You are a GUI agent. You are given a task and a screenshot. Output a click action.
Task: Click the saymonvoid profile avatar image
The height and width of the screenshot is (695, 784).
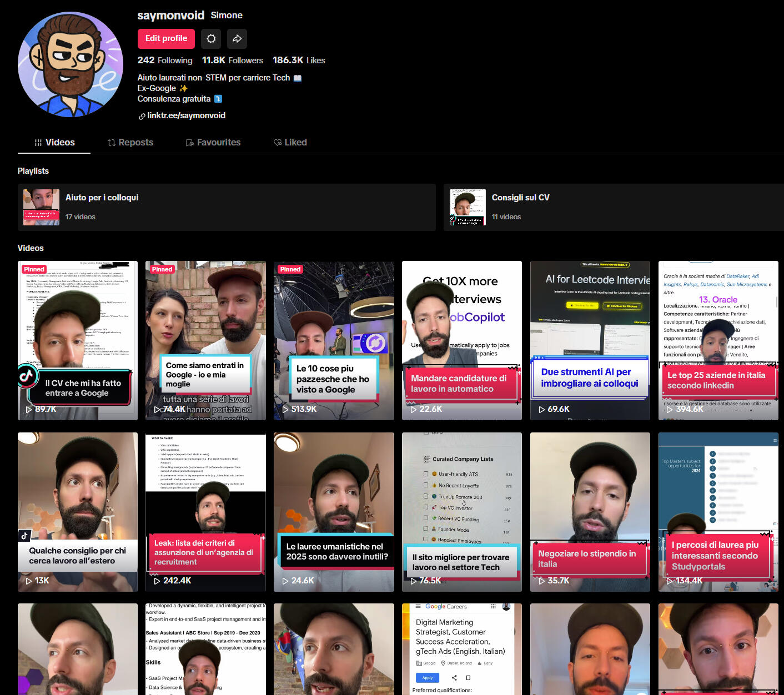(x=70, y=64)
